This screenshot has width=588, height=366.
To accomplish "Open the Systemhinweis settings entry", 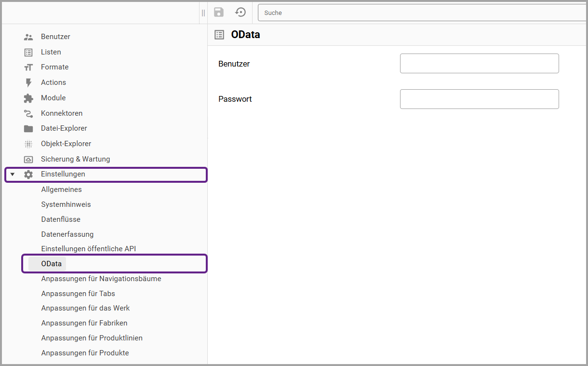I will click(66, 204).
